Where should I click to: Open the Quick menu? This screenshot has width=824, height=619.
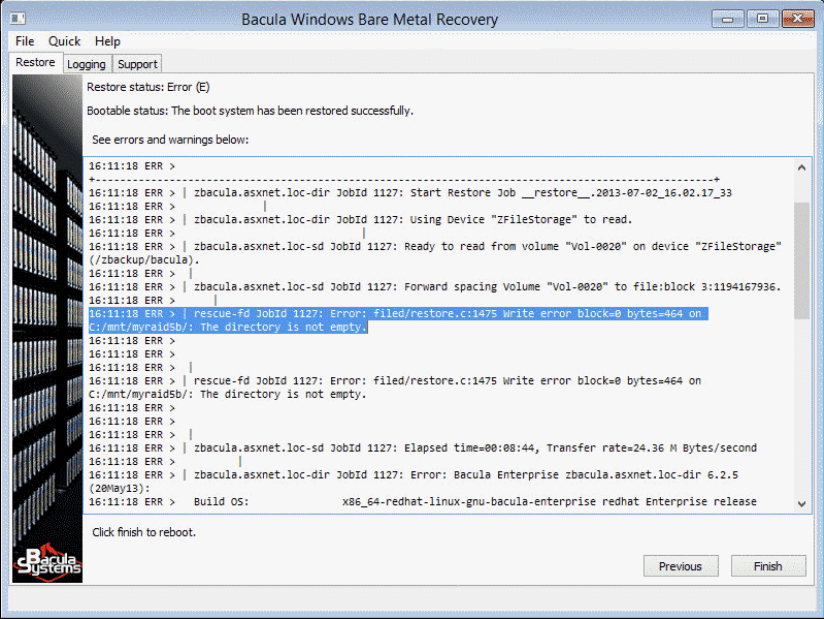[64, 41]
